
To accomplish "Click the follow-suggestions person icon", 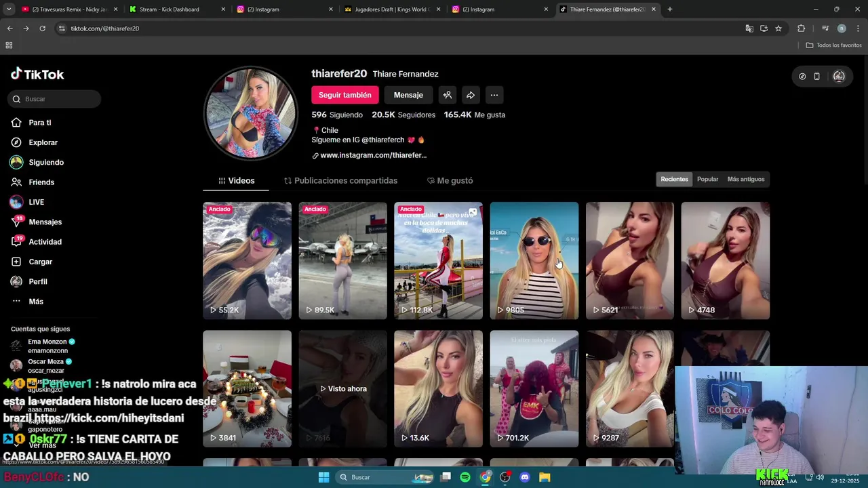I will point(447,95).
